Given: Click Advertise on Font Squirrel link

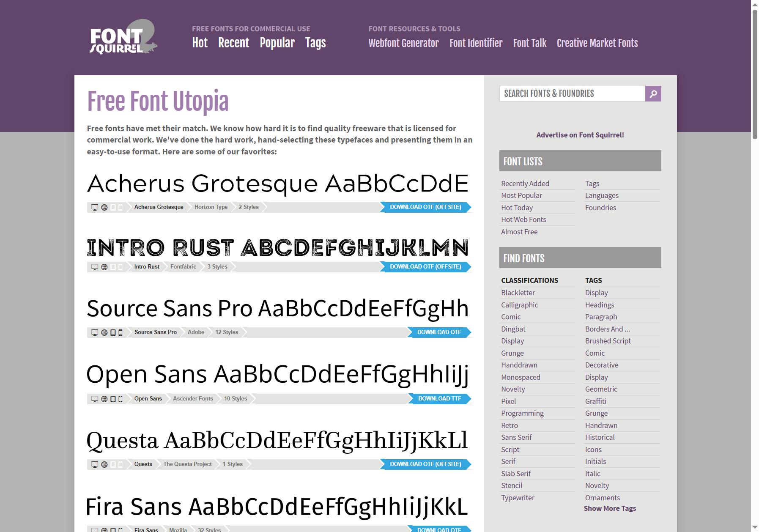Looking at the screenshot, I should (580, 135).
